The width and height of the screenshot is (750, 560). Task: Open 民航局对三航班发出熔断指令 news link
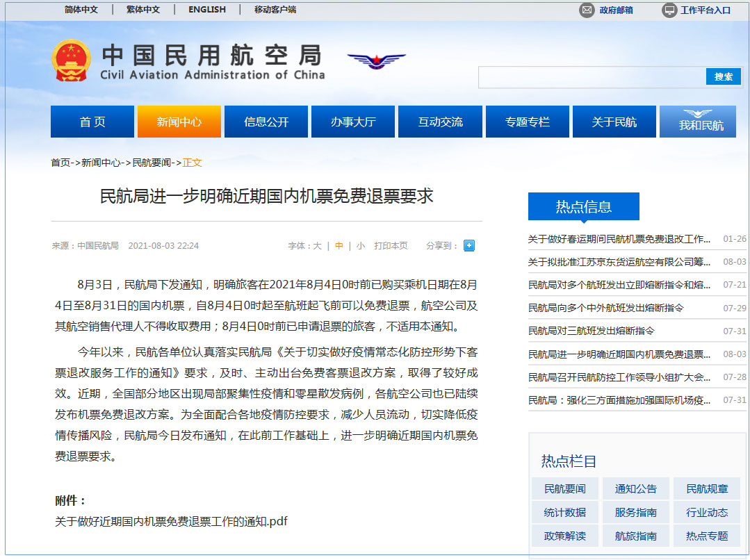pyautogui.click(x=591, y=331)
